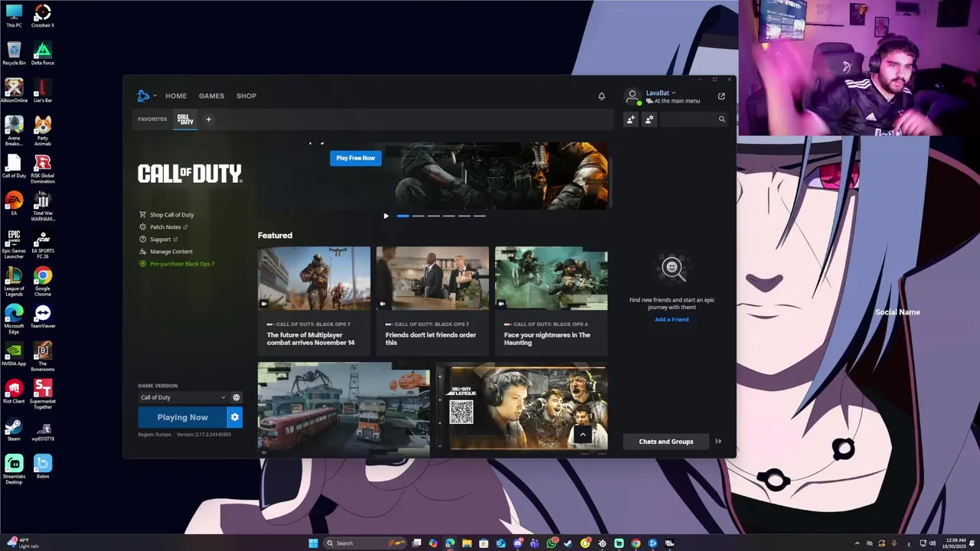
Task: Open Face your nightmares Haunting card
Action: click(x=551, y=301)
